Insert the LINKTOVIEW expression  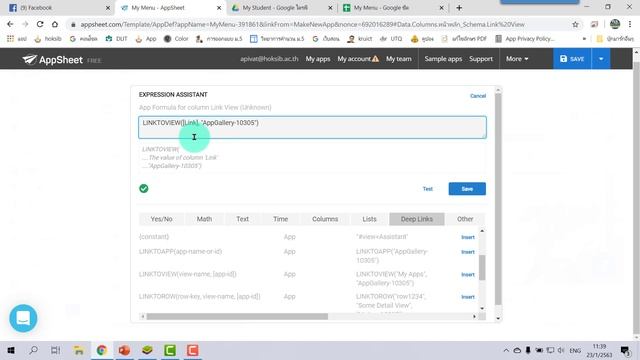point(468,275)
